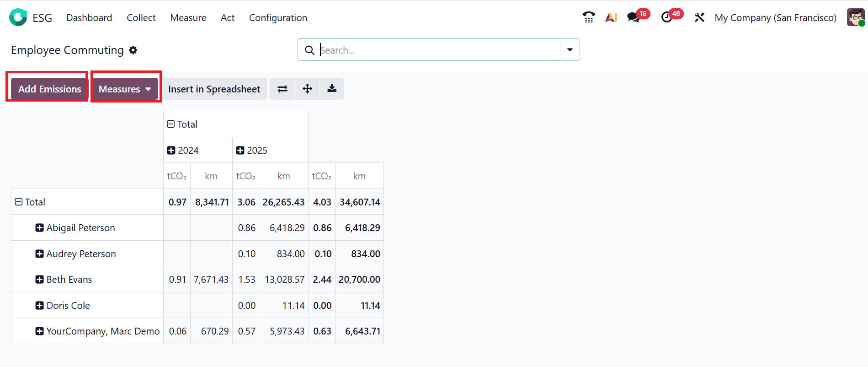The height and width of the screenshot is (367, 868).
Task: Toggle the search options dropdown arrow
Action: point(570,50)
